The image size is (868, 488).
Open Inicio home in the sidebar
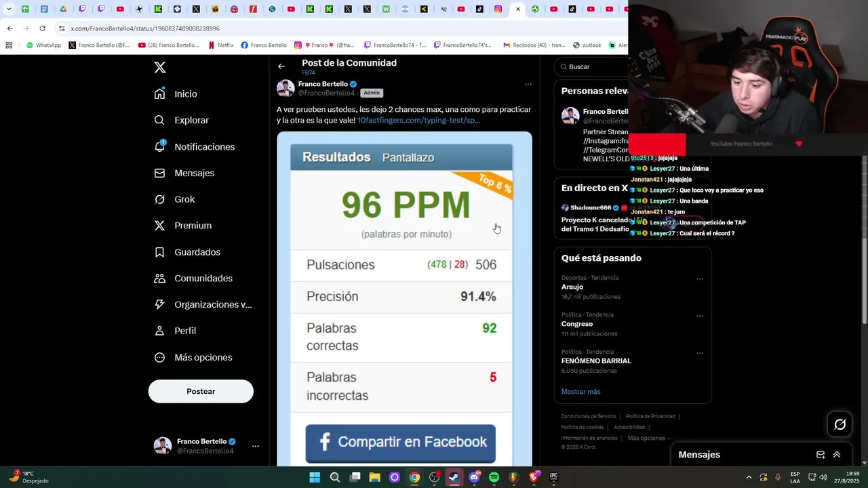pos(176,94)
